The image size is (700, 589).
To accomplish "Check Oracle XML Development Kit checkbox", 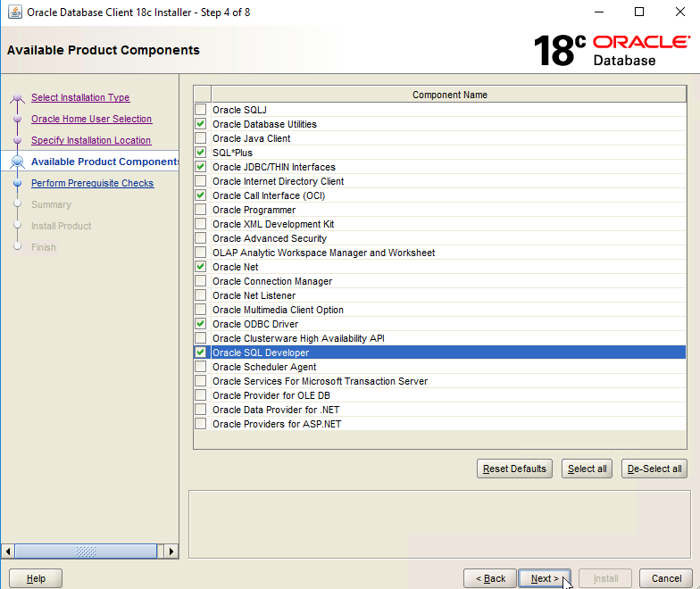I will tap(200, 223).
